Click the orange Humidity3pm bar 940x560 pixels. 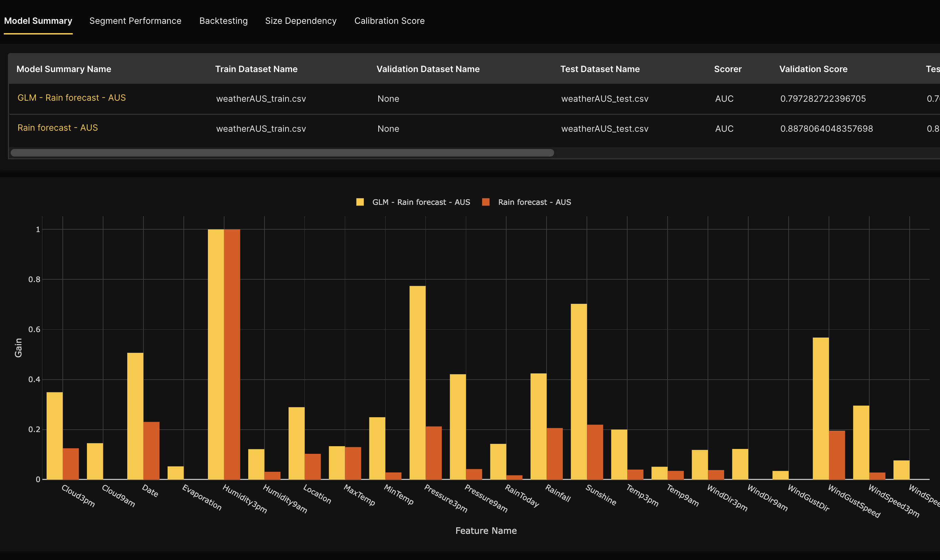click(232, 355)
